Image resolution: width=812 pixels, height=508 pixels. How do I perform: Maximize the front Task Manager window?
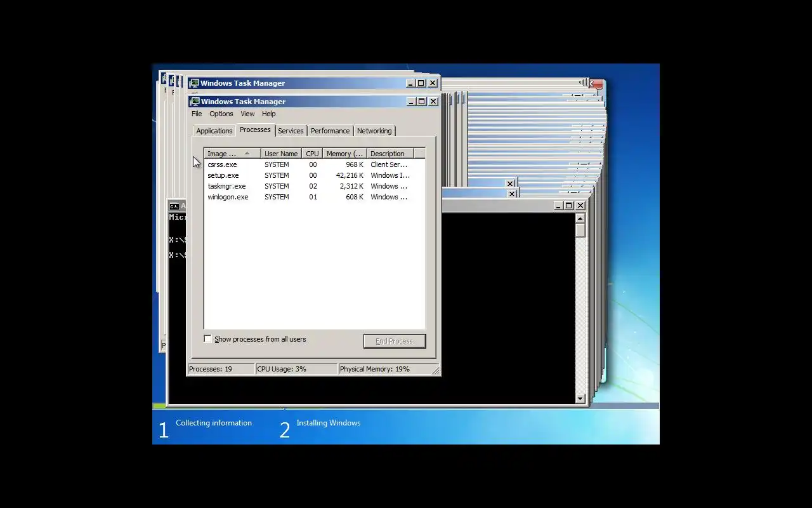click(x=421, y=102)
